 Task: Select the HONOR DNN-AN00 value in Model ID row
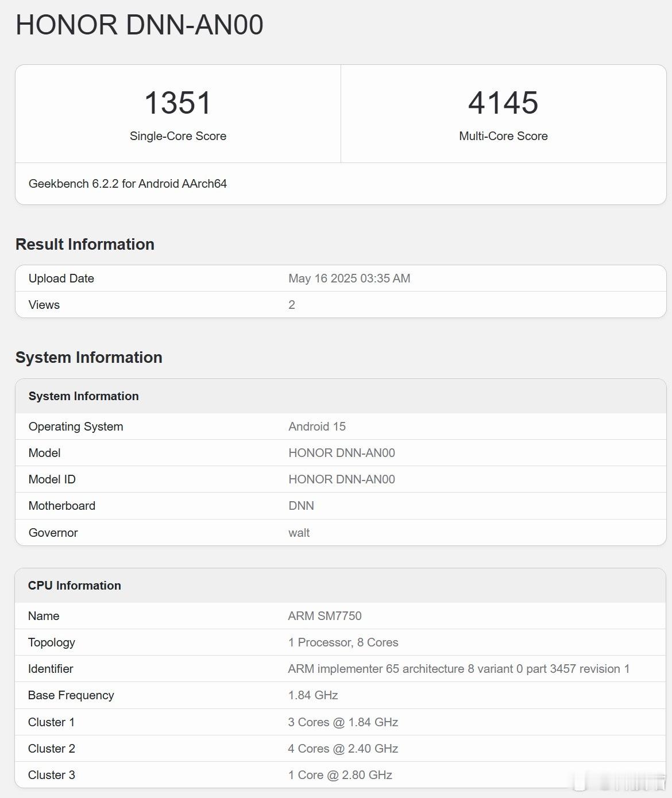(x=342, y=479)
